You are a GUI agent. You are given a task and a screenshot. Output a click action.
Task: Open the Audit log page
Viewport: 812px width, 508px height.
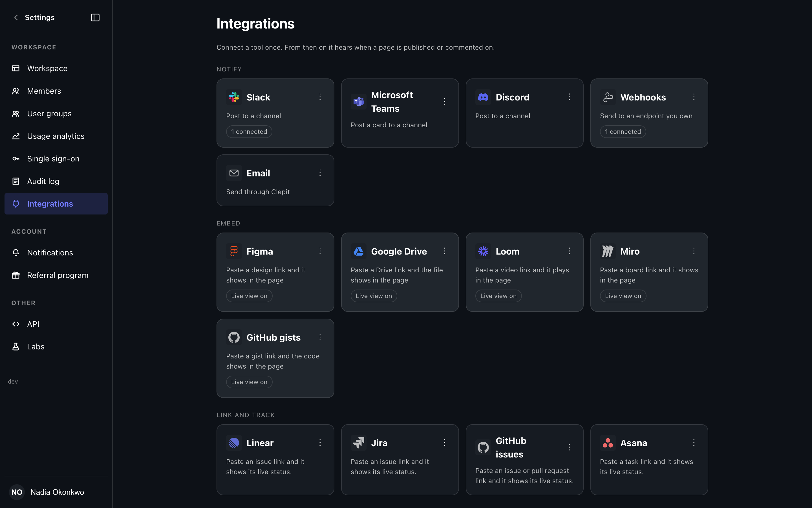(56, 181)
